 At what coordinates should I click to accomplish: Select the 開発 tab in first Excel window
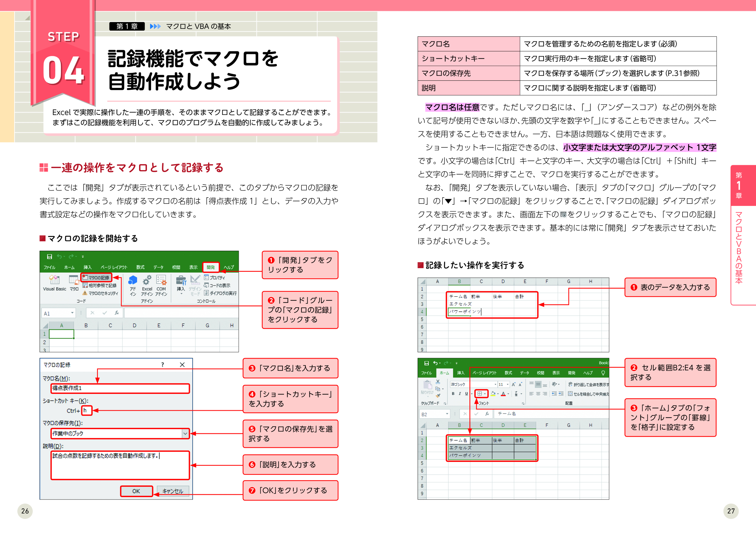(x=211, y=267)
